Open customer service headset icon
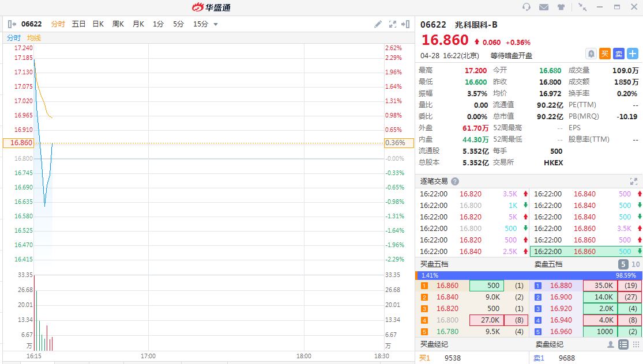Viewport: 643px width, 364px height. coord(526,7)
